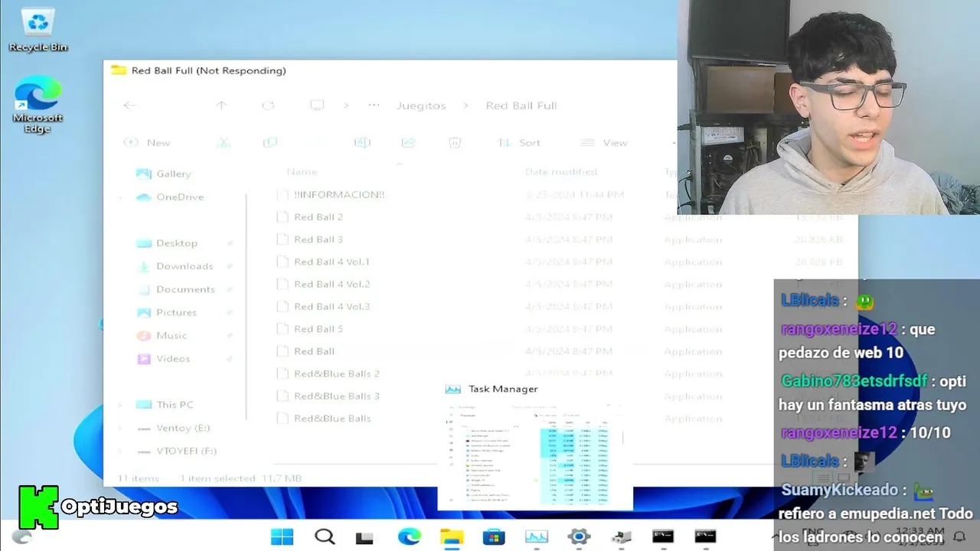Rename the selected file via toolbar icon
980x551 pixels.
pos(362,142)
